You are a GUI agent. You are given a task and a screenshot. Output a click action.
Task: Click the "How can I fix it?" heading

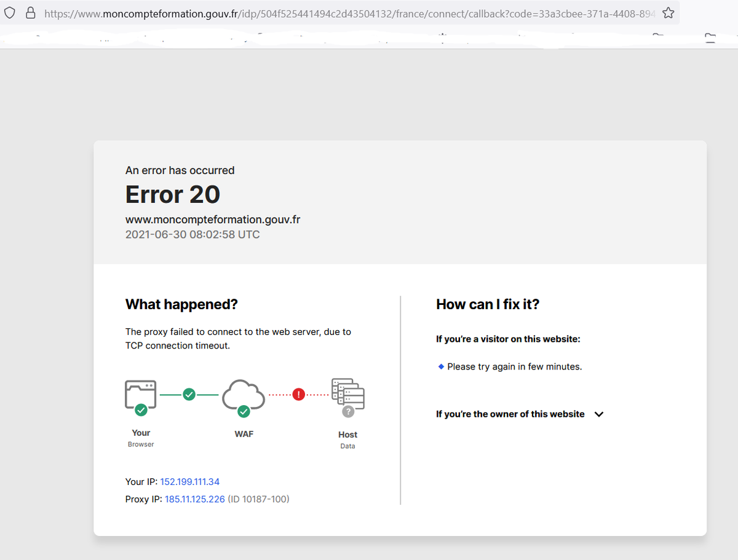(488, 304)
